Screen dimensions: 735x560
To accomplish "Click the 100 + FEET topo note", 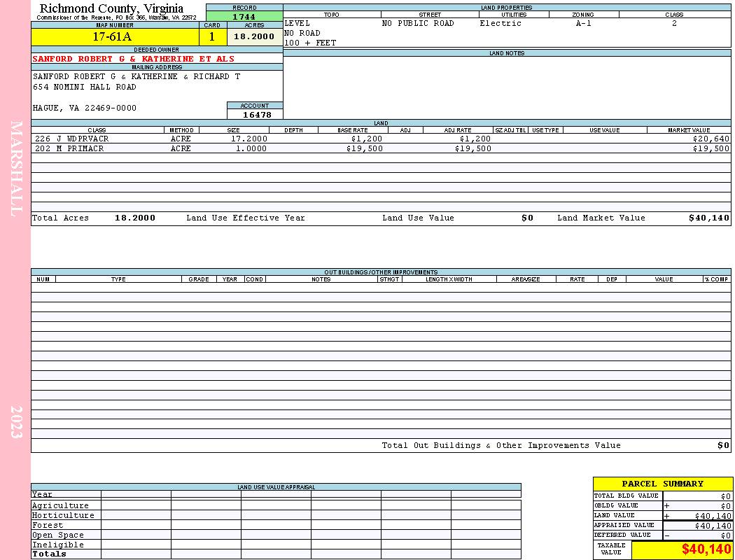I will coord(310,43).
